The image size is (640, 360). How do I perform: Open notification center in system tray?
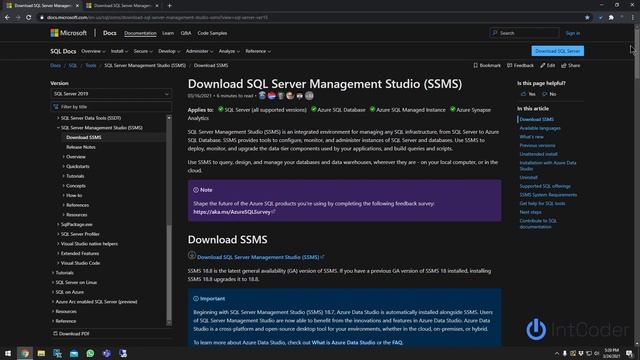pyautogui.click(x=629, y=353)
